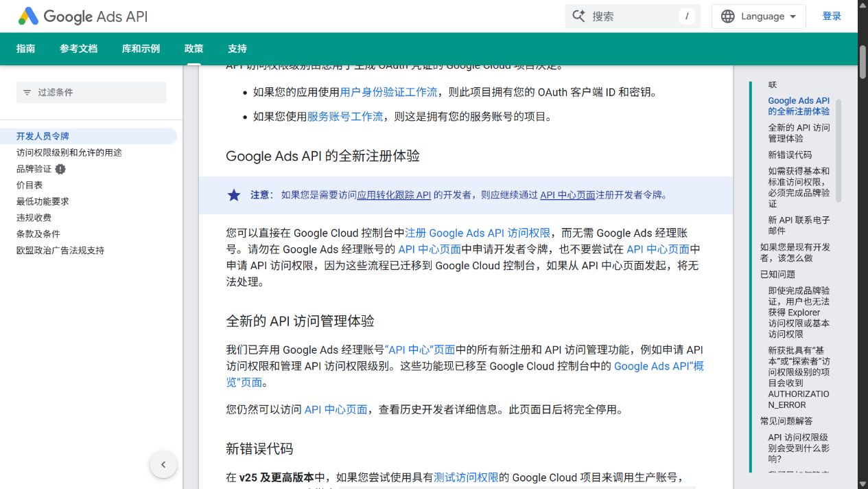
Task: Open the Language dropdown
Action: coord(759,16)
